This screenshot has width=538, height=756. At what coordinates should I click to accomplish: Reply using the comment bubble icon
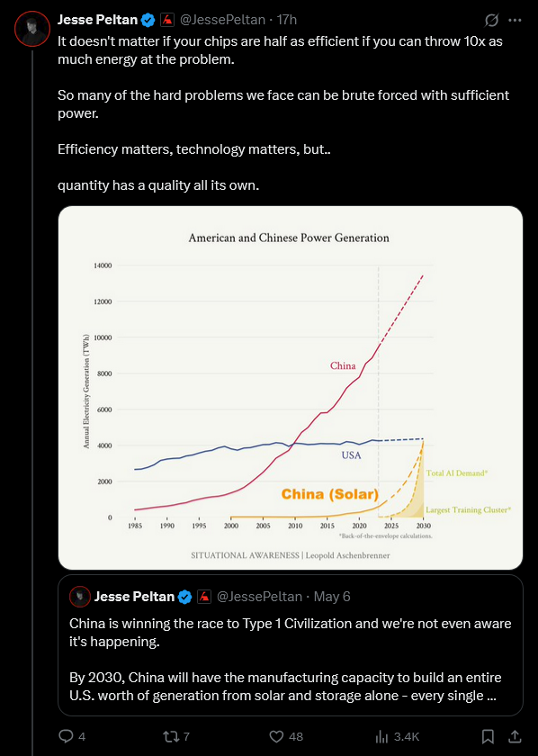pyautogui.click(x=65, y=736)
